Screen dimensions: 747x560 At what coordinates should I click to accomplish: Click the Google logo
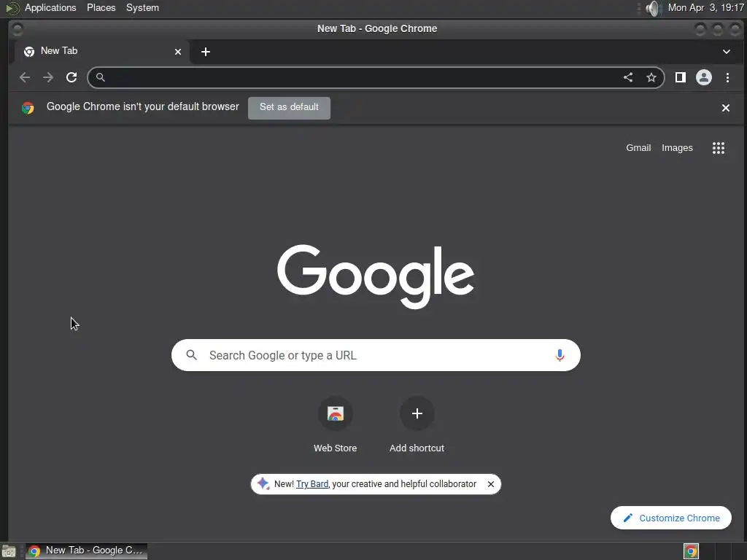pyautogui.click(x=376, y=276)
